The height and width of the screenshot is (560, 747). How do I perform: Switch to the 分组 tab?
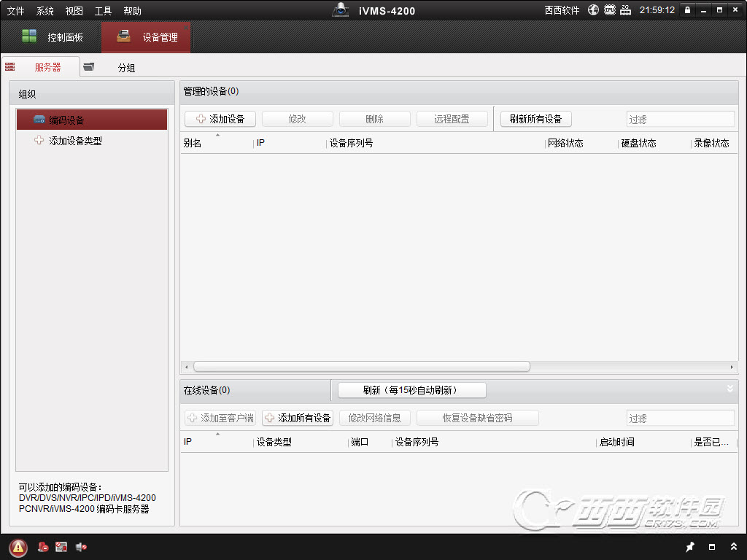(x=125, y=66)
